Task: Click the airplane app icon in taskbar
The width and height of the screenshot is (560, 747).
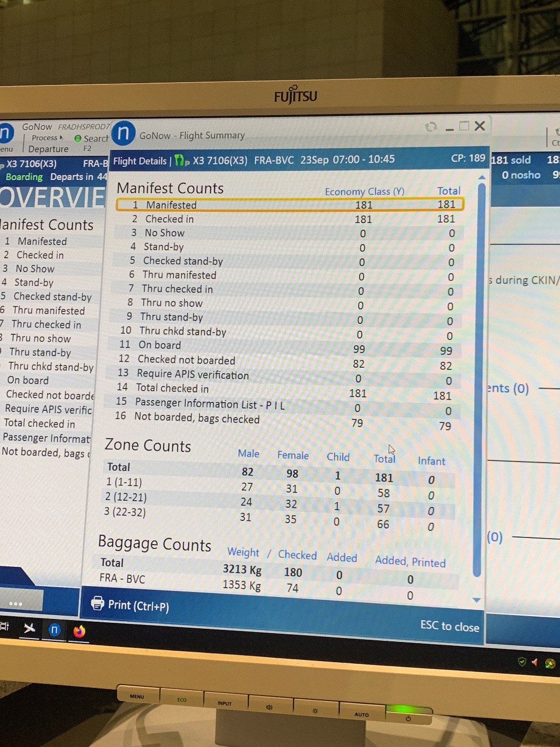Action: [x=29, y=628]
